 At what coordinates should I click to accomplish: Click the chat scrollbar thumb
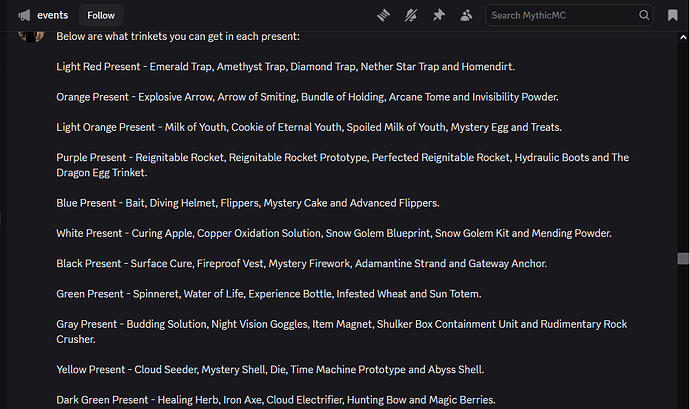pyautogui.click(x=683, y=258)
